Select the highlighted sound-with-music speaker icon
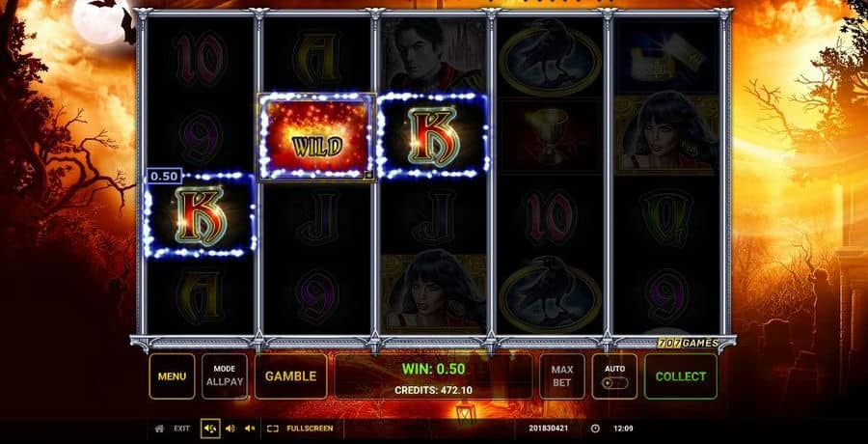The image size is (868, 444). pos(210,429)
